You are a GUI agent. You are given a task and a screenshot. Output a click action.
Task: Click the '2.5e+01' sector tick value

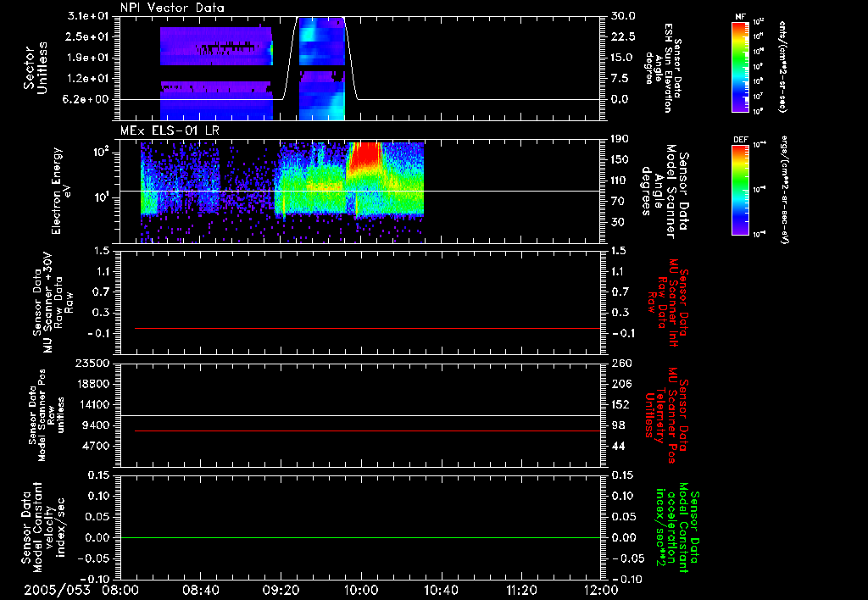88,36
